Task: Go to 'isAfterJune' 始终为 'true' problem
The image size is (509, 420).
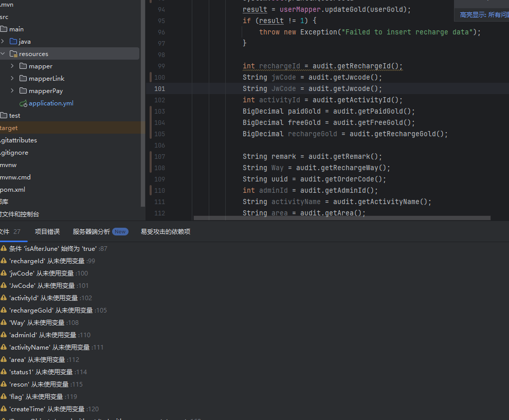Action: [x=58, y=249]
